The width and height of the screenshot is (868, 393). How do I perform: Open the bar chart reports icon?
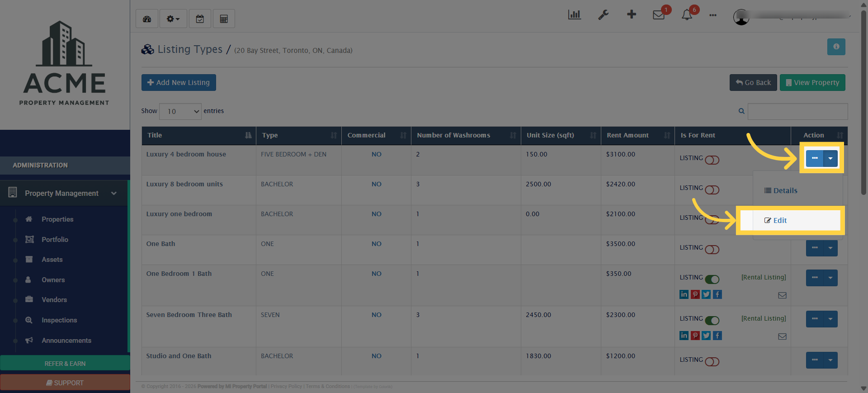(x=574, y=15)
